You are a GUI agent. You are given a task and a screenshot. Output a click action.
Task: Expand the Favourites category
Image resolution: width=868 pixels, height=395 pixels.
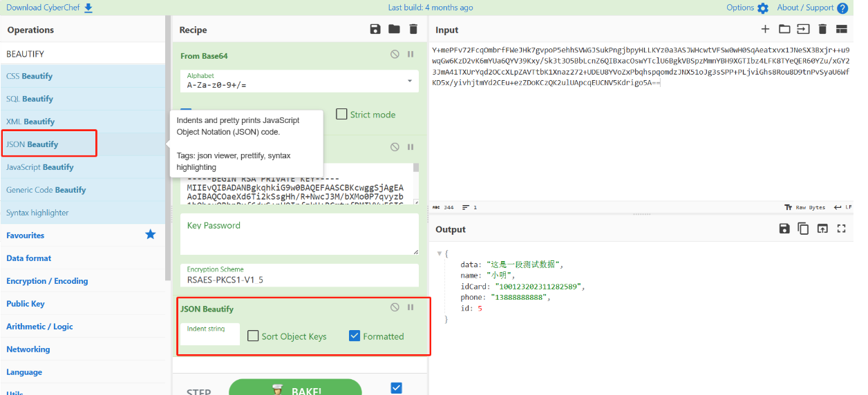pos(83,235)
